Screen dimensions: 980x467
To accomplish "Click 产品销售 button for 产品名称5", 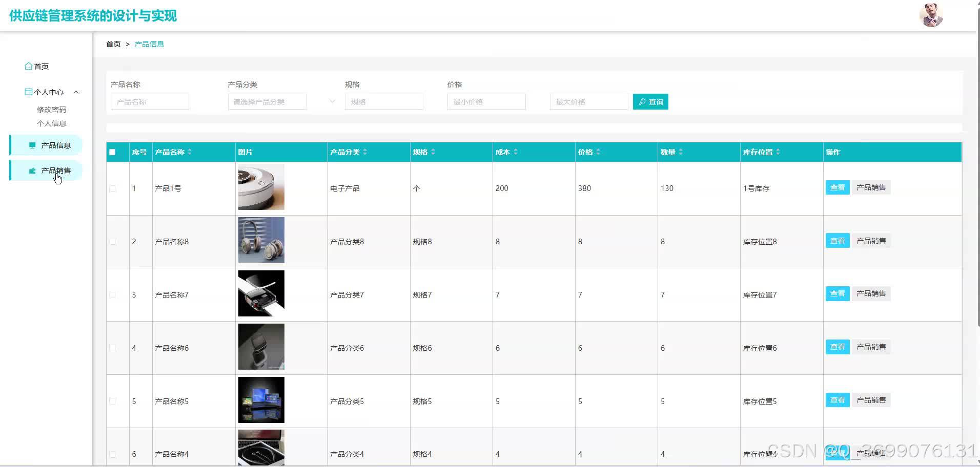I will [x=871, y=400].
